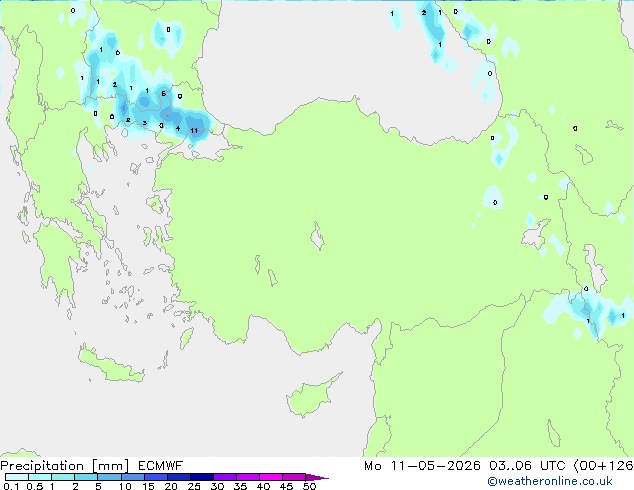This screenshot has width=634, height=490.
Task: Pick the 5–10 mm legend color swatch
Action: tap(109, 477)
